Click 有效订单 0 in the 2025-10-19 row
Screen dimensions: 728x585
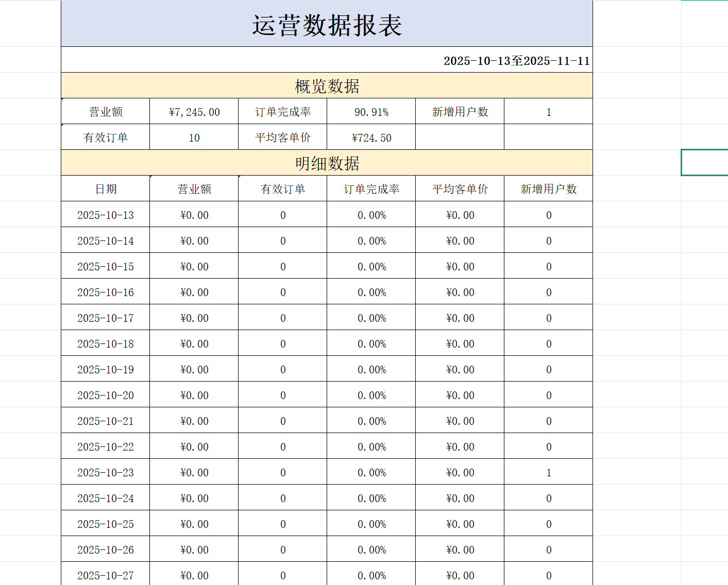pos(283,369)
